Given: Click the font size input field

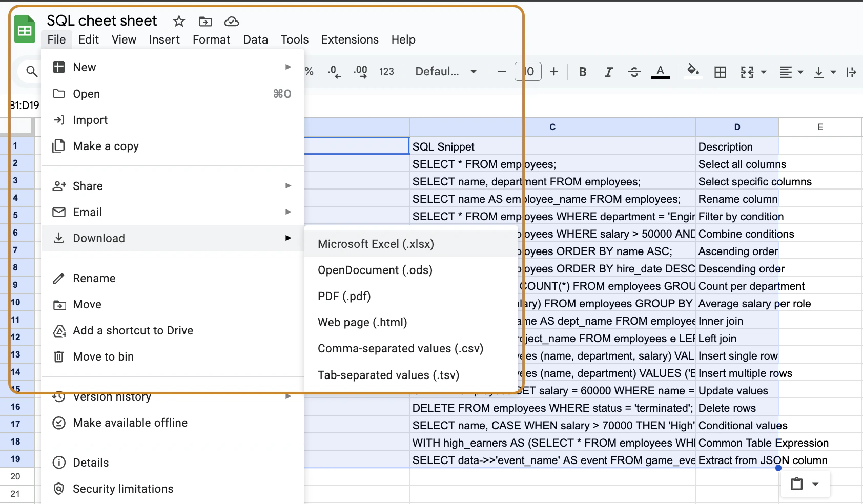Looking at the screenshot, I should coord(528,72).
